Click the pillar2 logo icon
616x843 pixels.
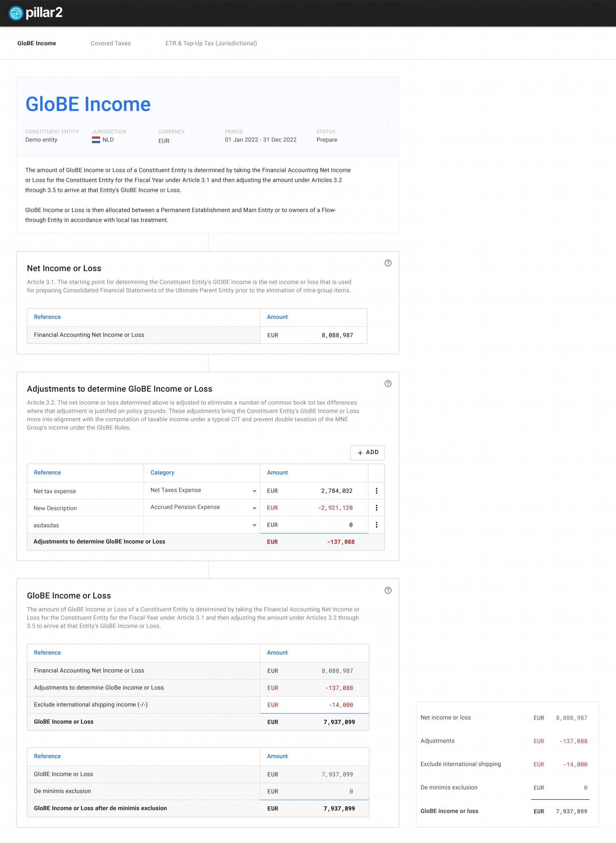(16, 13)
